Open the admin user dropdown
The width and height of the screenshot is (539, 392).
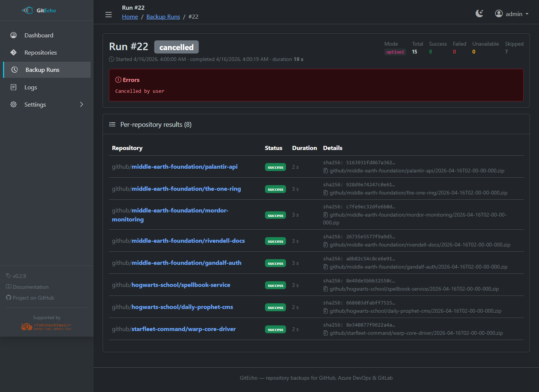512,14
